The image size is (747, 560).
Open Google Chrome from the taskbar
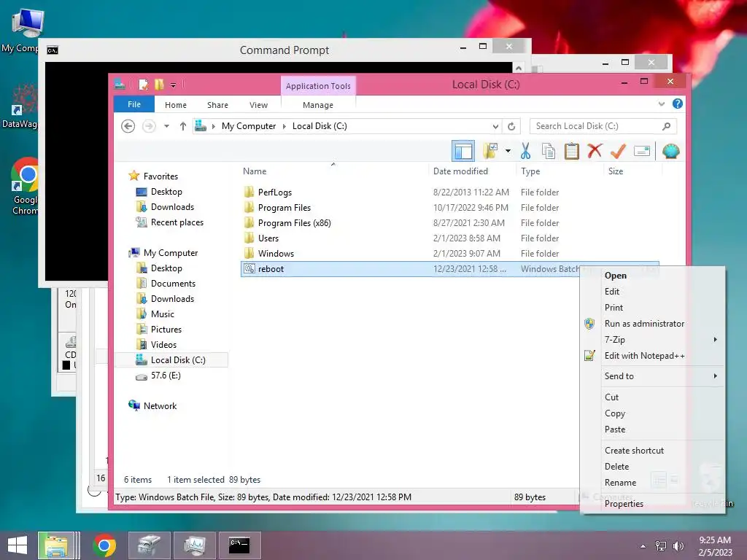pyautogui.click(x=104, y=545)
